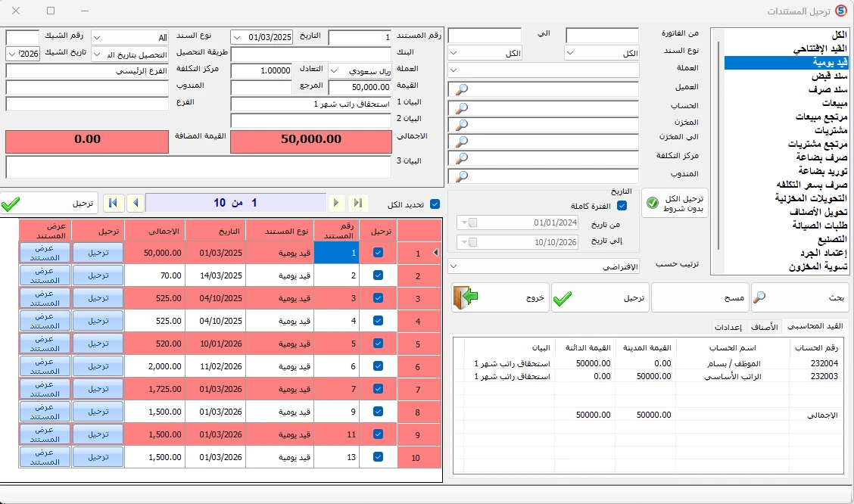Image resolution: width=854 pixels, height=504 pixels.
Task: Uncheck the ترحيل checkbox for document number 2
Action: [x=378, y=275]
